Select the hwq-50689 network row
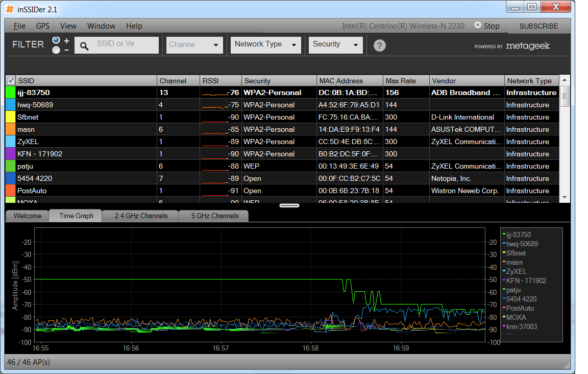This screenshot has width=588, height=374. 282,105
